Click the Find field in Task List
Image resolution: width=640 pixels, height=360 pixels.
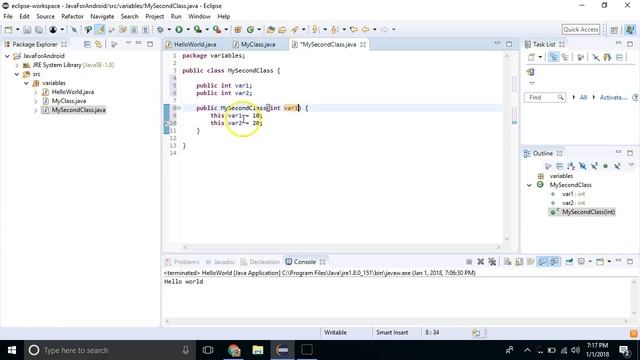point(544,98)
